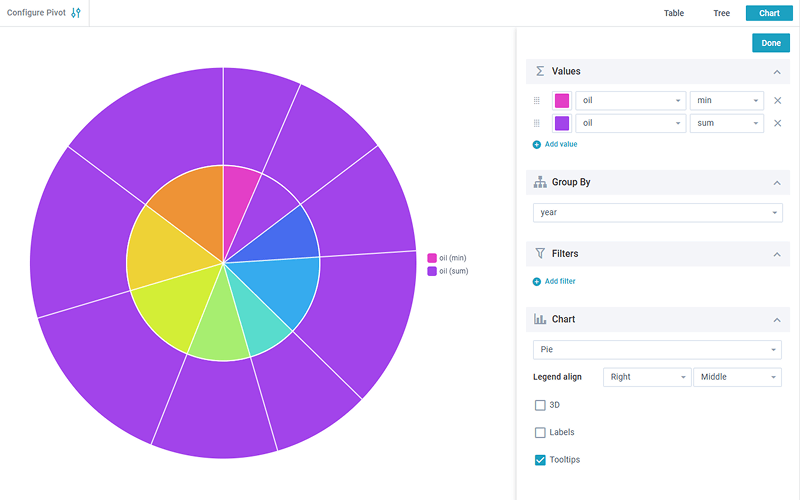The height and width of the screenshot is (500, 800).
Task: Uncheck the Tooltips checkbox
Action: (540, 460)
